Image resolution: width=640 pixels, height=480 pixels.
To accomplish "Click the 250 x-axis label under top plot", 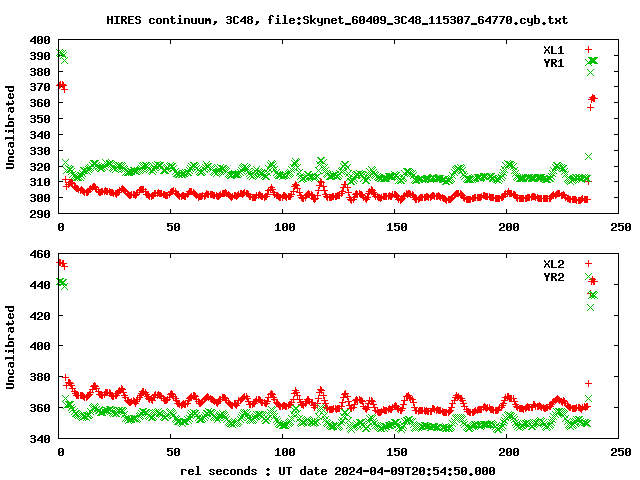I will click(621, 227).
